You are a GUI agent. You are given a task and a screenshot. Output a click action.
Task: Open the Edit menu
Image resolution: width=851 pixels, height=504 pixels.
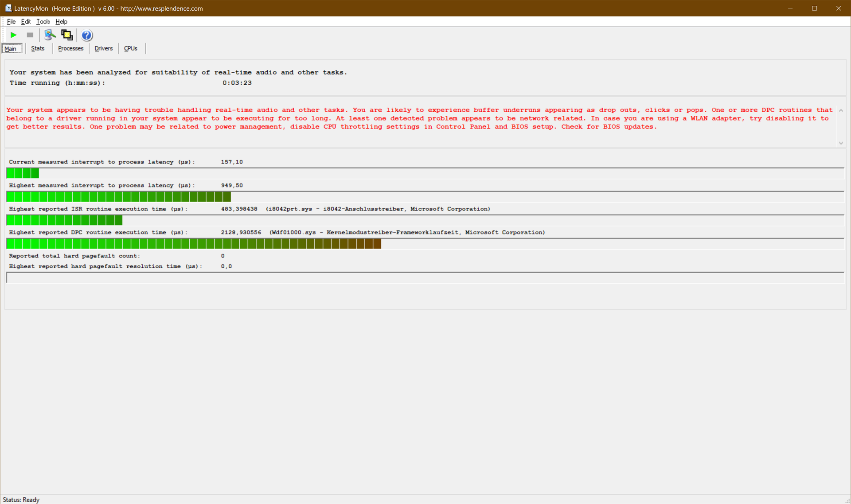pos(26,21)
